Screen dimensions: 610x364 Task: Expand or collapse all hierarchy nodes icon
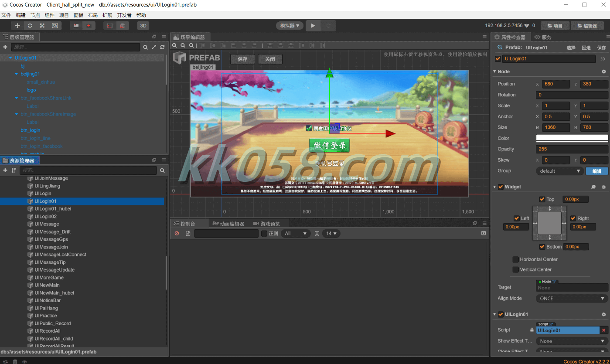point(154,47)
